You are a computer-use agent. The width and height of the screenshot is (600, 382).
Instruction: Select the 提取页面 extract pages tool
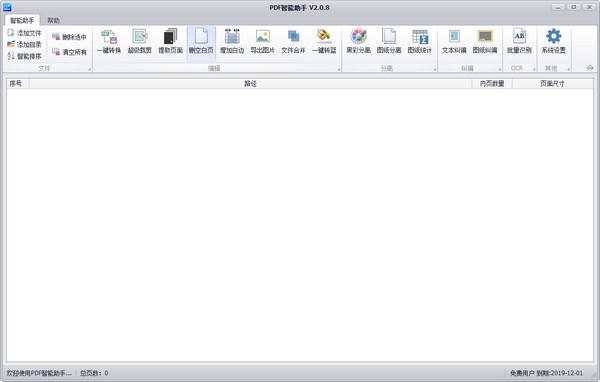tap(170, 42)
